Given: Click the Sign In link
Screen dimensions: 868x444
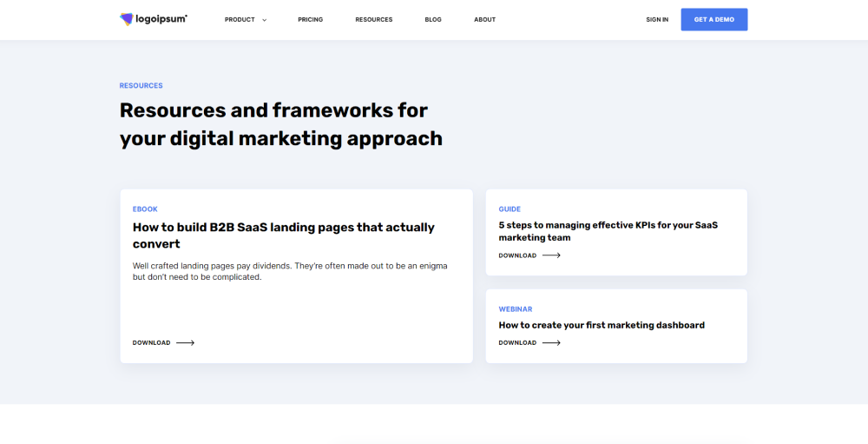Looking at the screenshot, I should pos(657,19).
